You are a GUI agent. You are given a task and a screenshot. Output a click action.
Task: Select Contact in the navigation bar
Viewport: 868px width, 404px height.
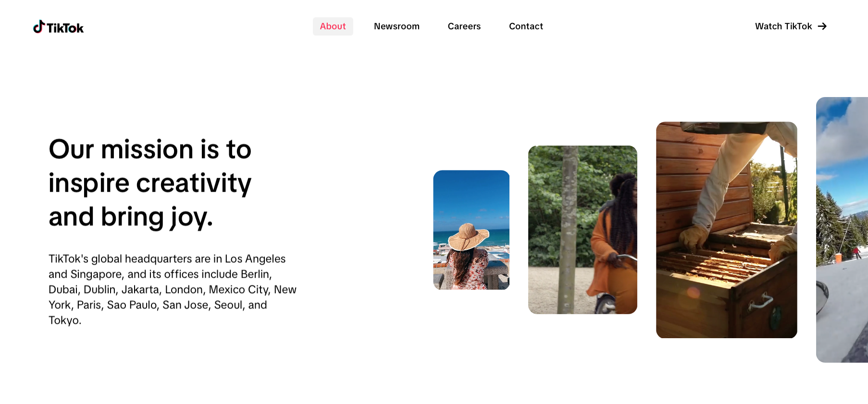tap(526, 26)
